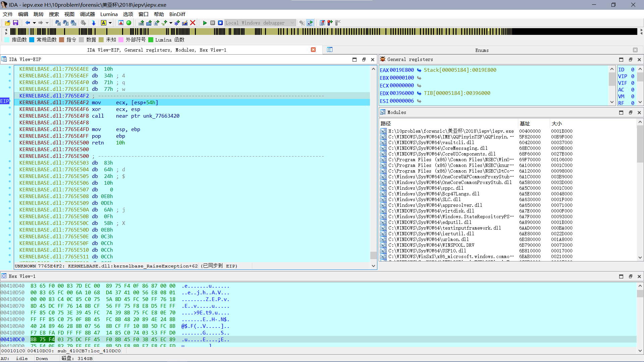The image size is (644, 362).
Task: Jump forward with the grey right arrow
Action: (41, 23)
